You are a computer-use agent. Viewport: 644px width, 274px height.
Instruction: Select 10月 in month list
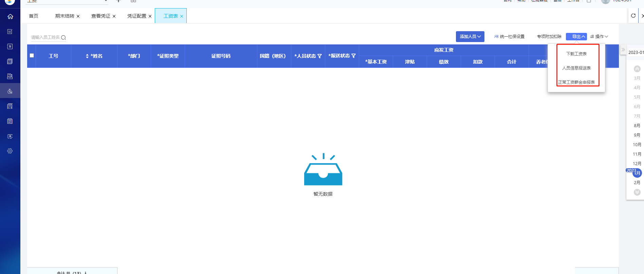click(x=637, y=145)
